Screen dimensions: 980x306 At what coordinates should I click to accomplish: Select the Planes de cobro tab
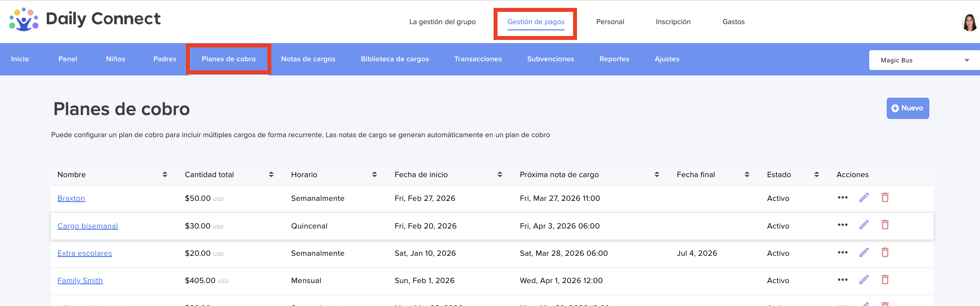[229, 59]
